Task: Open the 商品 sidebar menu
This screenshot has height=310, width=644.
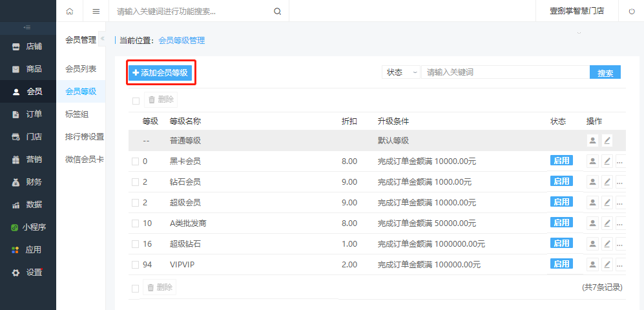Action: click(x=28, y=69)
